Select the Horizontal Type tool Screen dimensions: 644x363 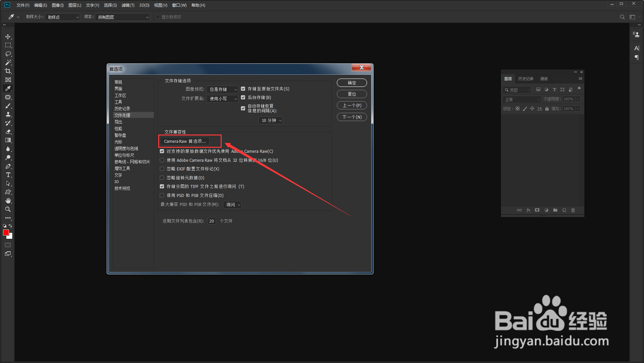coord(8,175)
